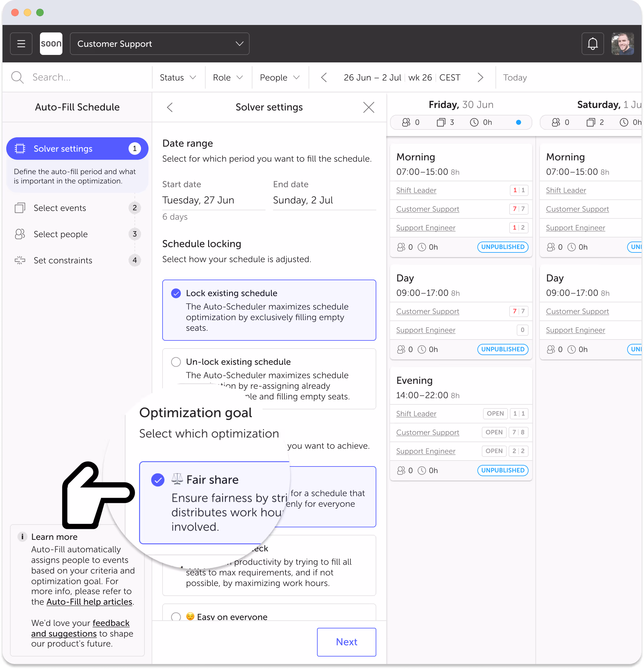Click the search magnifier icon
644x669 pixels.
point(17,77)
